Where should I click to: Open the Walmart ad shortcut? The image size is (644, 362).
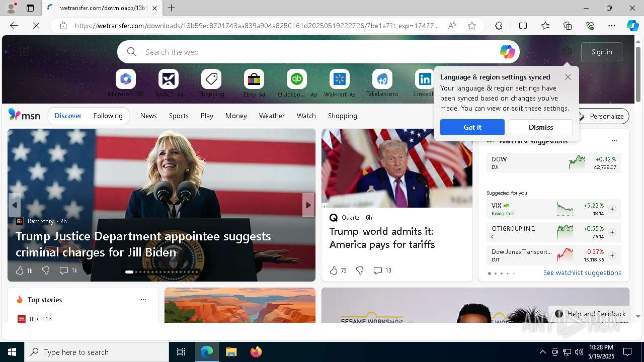pyautogui.click(x=340, y=83)
